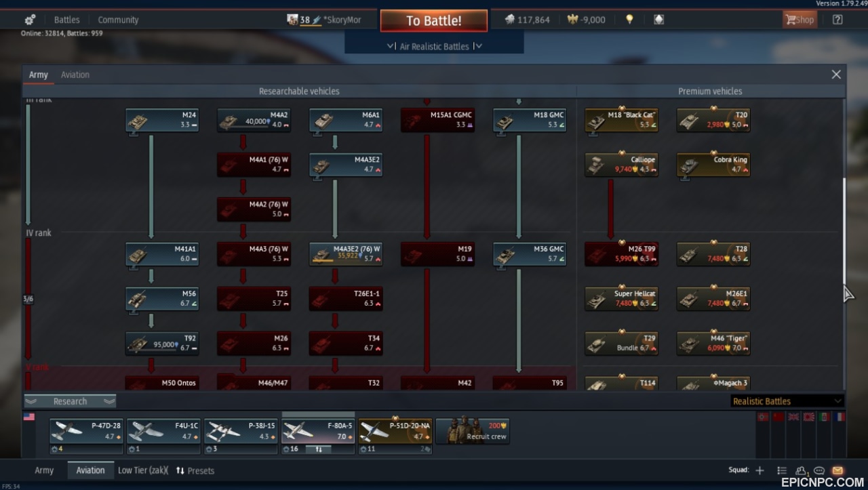This screenshot has height=490, width=868.
Task: Click the To Battle! button
Action: [434, 20]
